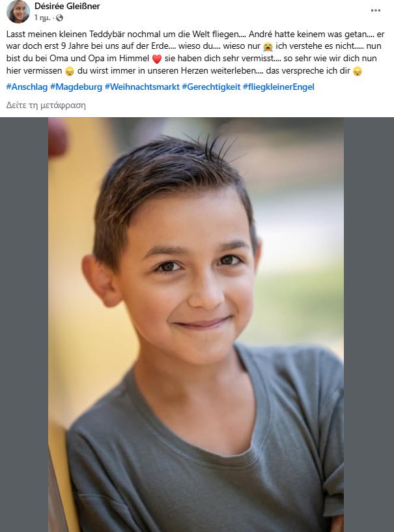The width and height of the screenshot is (394, 532).
Task: Open the #Weihnachtsmarkt hashtag
Action: [x=142, y=87]
